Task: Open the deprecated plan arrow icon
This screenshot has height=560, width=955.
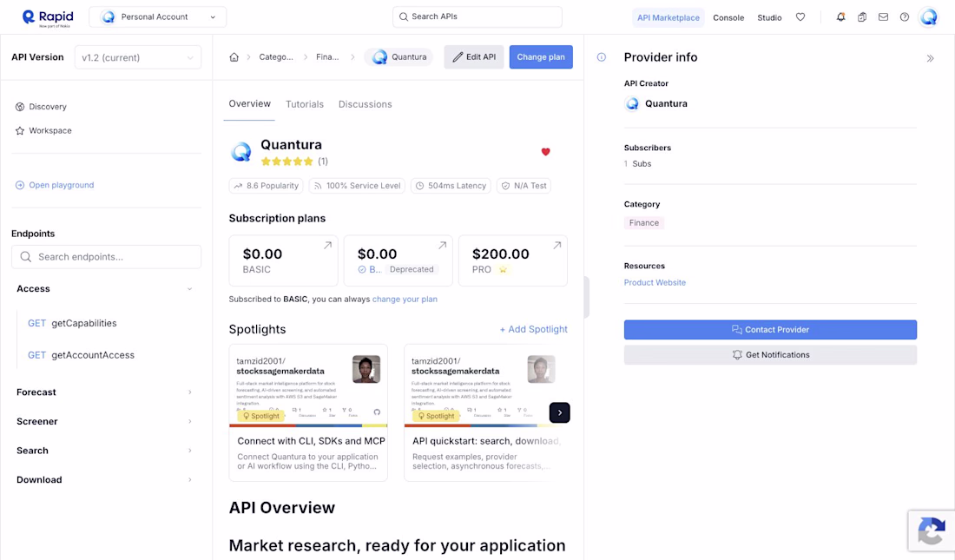Action: coord(442,245)
